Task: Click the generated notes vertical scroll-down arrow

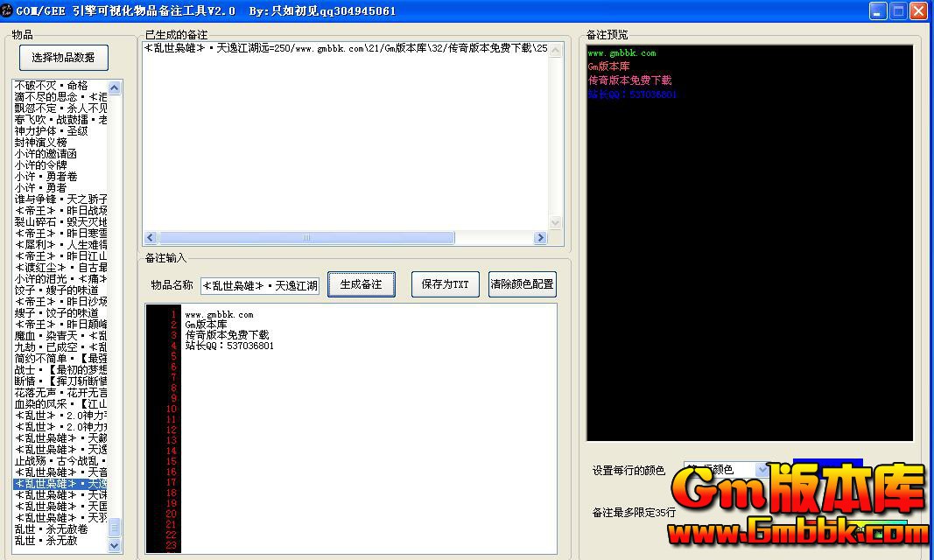Action: click(555, 223)
